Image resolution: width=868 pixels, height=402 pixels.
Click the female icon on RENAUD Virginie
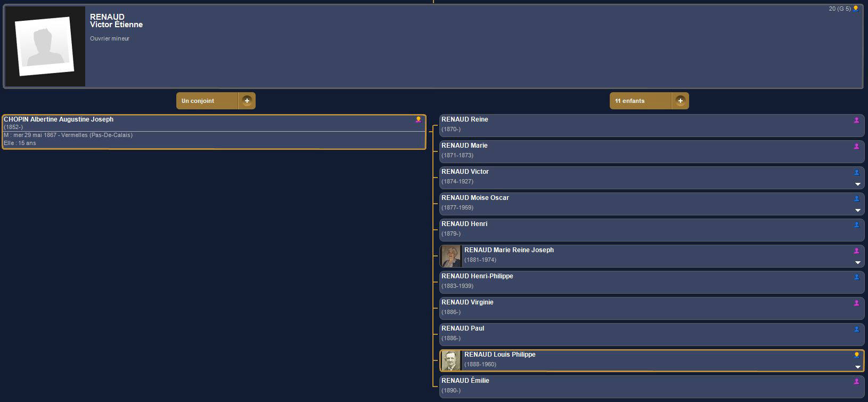[x=856, y=303]
